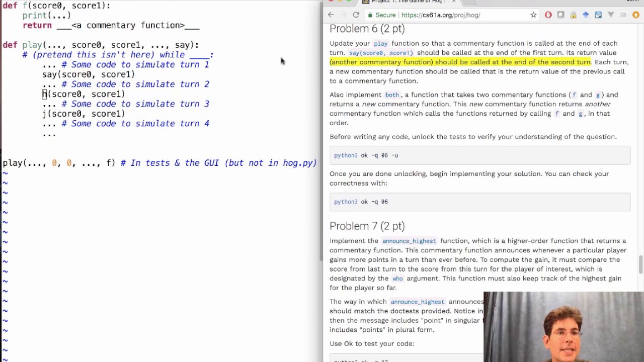Click the 'say(score0, score1)' code in page
The height and width of the screenshot is (362, 644).
tap(381, 53)
